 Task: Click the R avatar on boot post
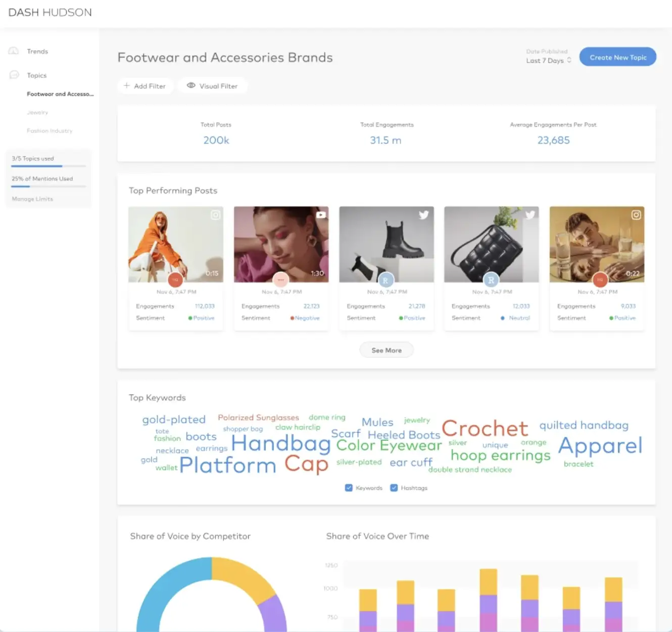[x=386, y=280]
